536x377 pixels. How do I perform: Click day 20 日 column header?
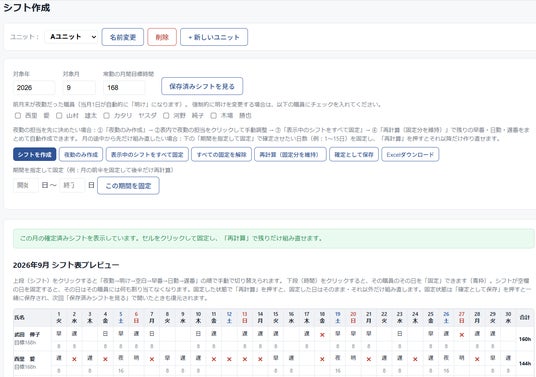pyautogui.click(x=353, y=317)
